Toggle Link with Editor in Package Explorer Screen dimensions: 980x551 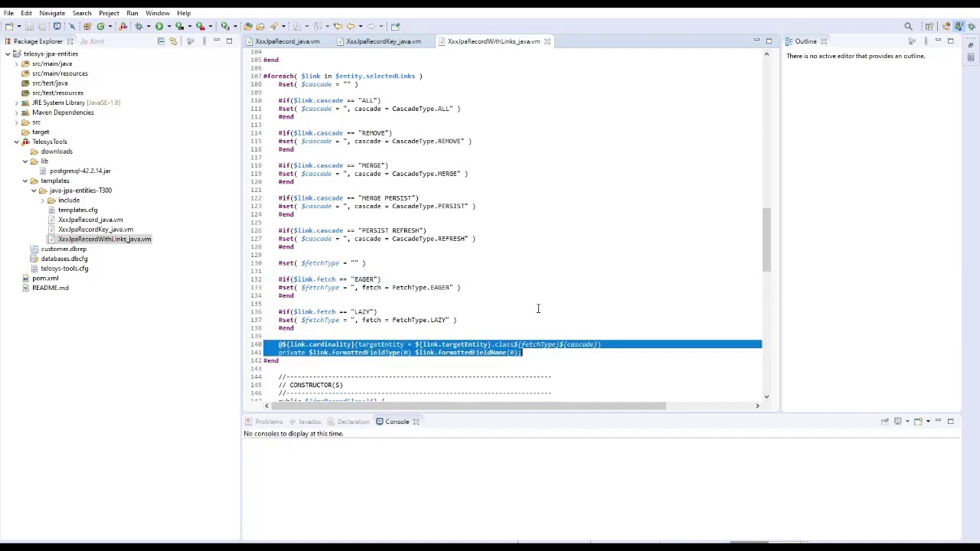point(173,41)
